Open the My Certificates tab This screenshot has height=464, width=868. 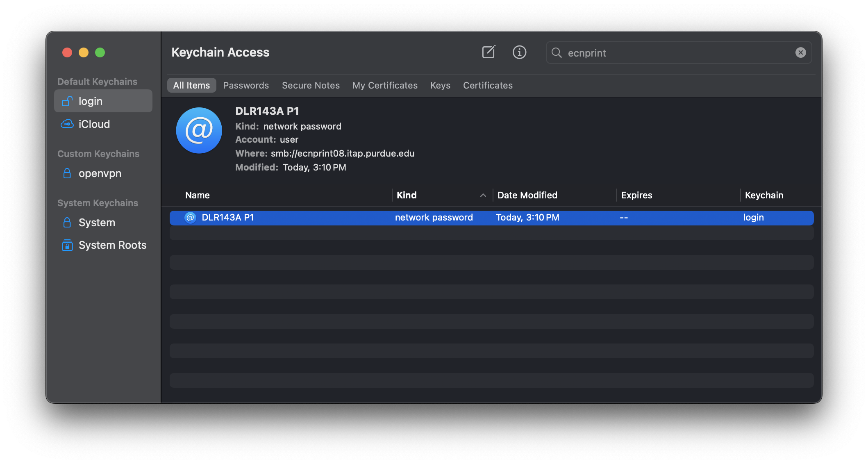click(x=385, y=85)
